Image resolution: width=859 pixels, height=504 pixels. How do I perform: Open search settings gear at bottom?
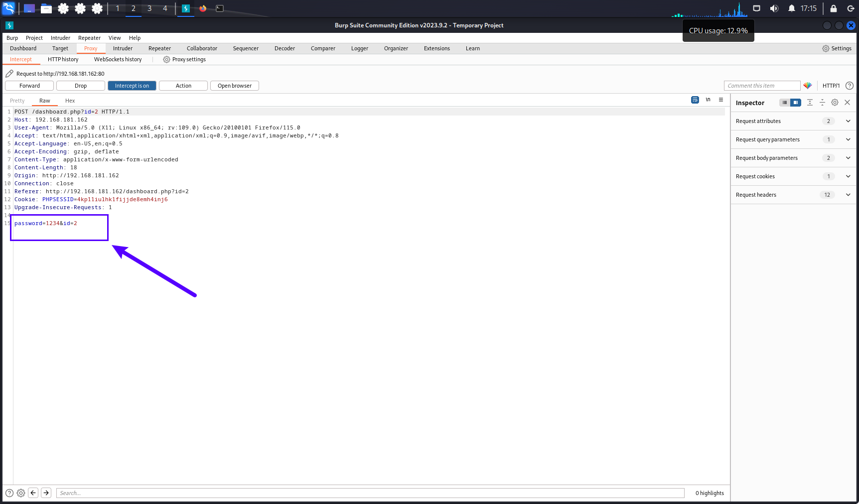[21, 493]
